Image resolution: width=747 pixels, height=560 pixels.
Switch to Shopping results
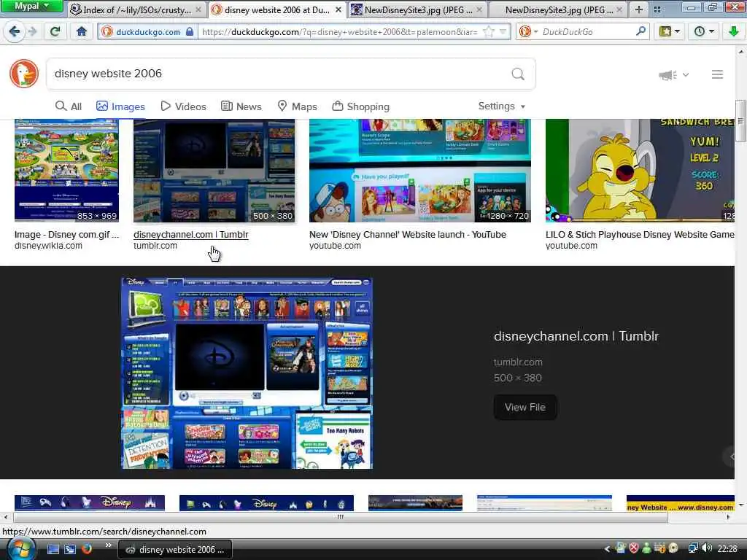360,106
